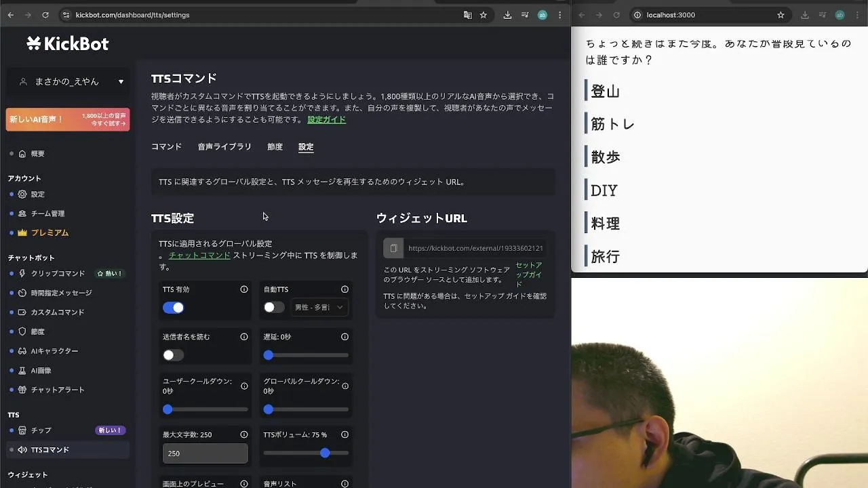
Task: Click the AI画像 flask icon
Action: coord(22,371)
